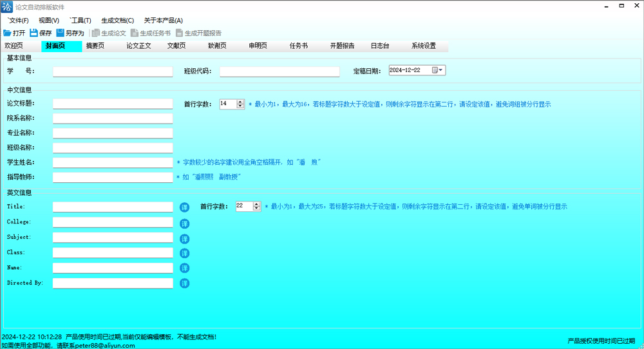Switch to the 系统设置 tab

coord(428,46)
